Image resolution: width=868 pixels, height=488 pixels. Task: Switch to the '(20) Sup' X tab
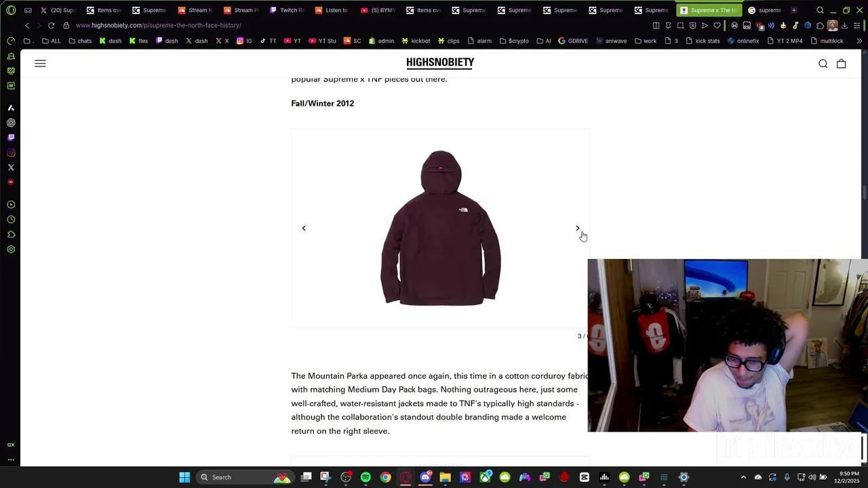point(58,10)
